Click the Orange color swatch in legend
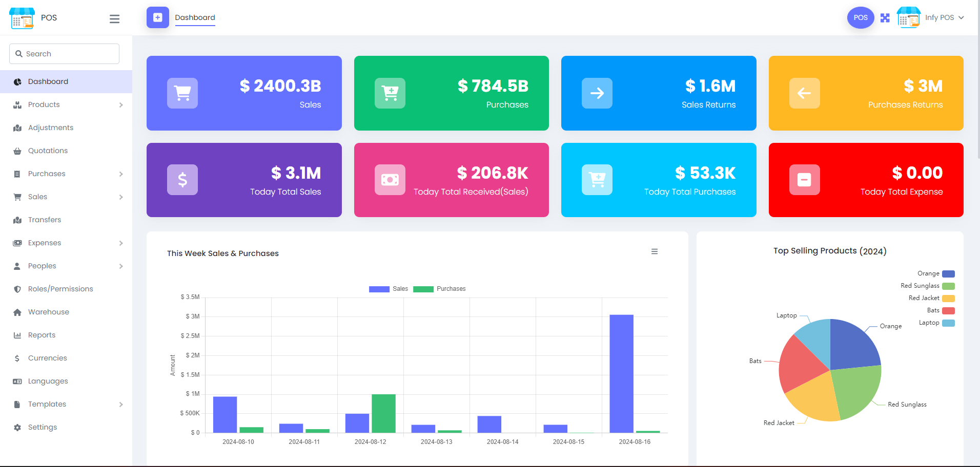This screenshot has height=467, width=980. click(x=949, y=273)
